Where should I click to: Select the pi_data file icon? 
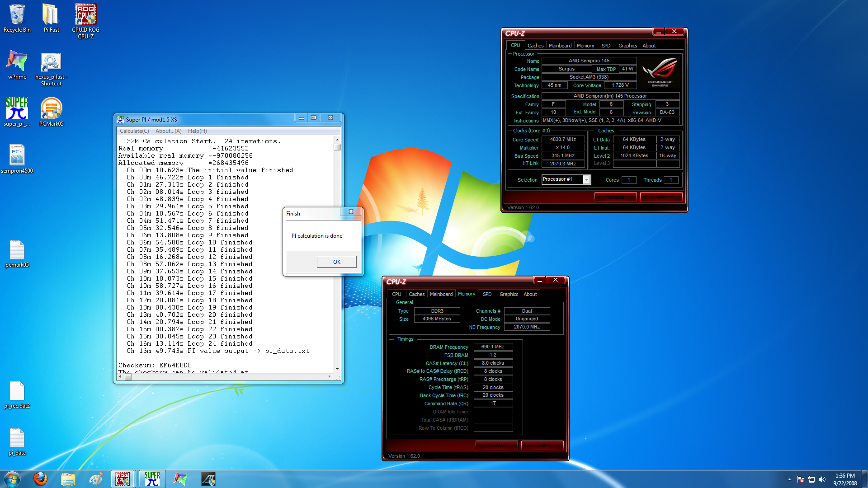point(17,442)
